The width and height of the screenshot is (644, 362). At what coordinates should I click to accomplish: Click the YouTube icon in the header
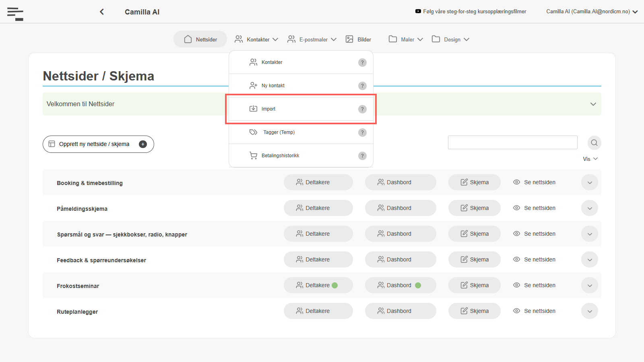coord(418,11)
